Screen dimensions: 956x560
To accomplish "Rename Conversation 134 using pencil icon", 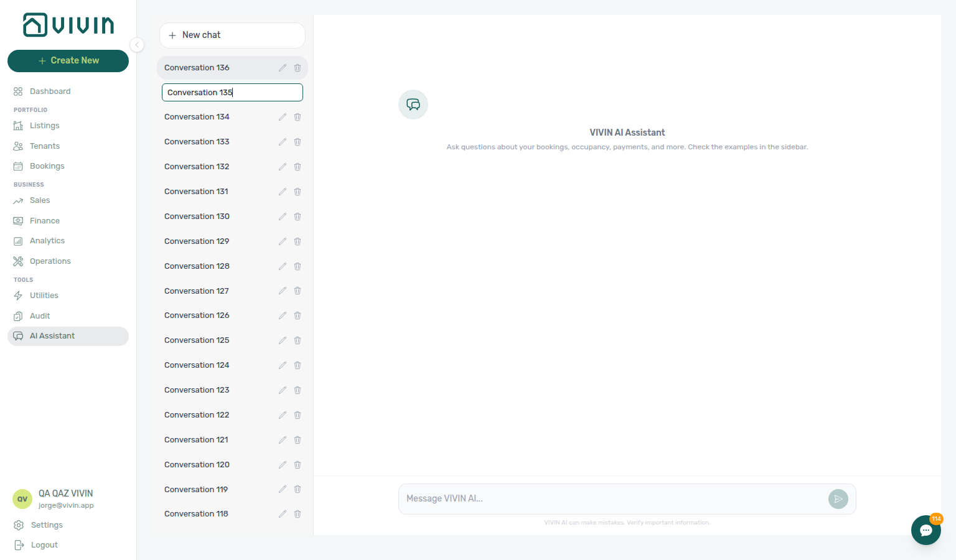I will tap(283, 117).
